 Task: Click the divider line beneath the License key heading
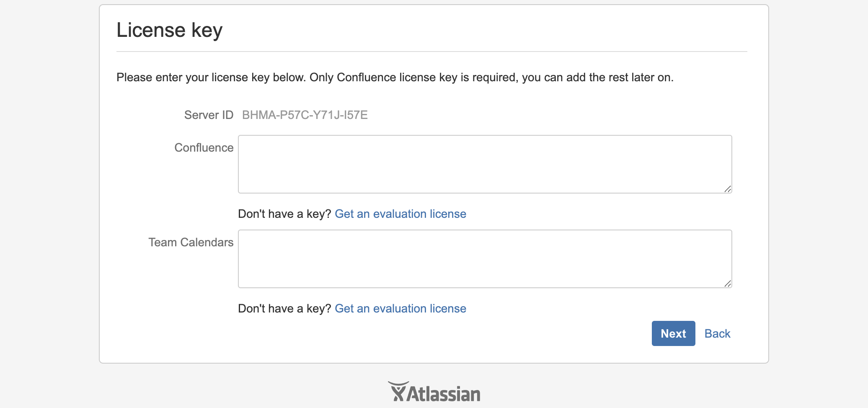click(x=431, y=52)
